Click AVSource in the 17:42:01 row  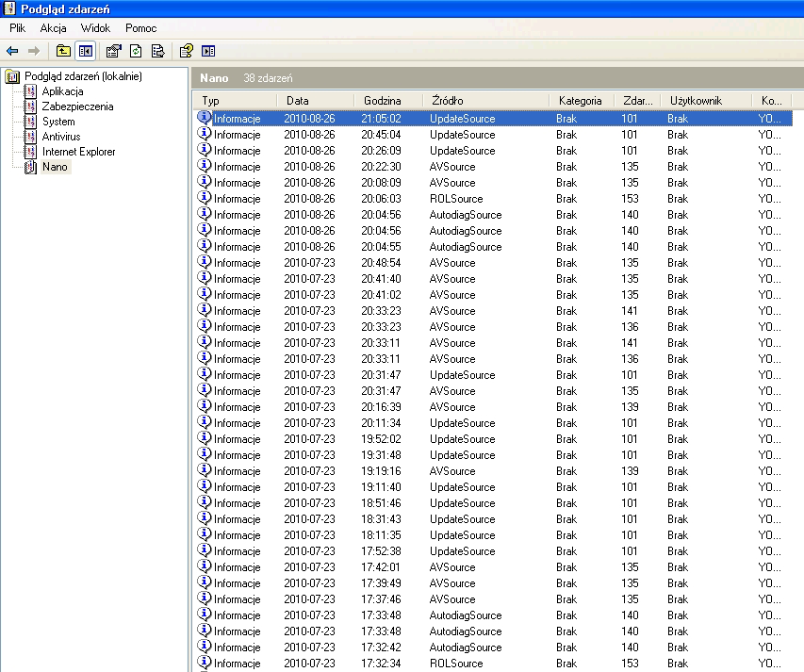(x=452, y=567)
